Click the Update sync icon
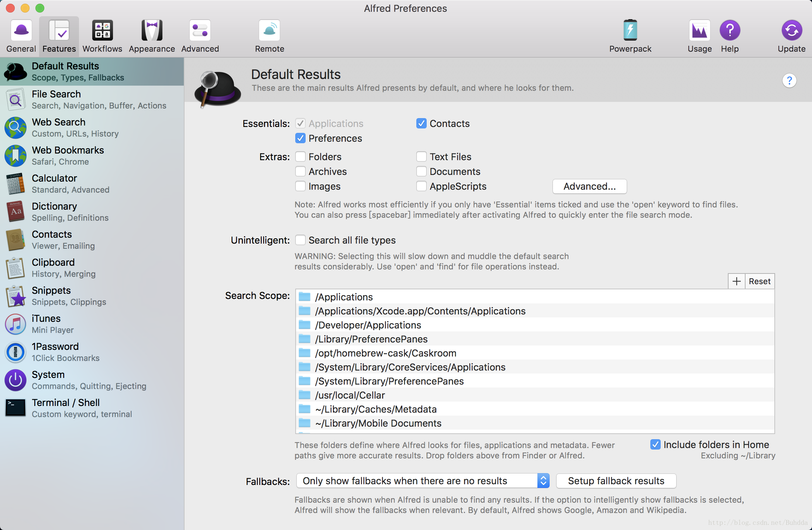This screenshot has height=530, width=812. pos(791,31)
